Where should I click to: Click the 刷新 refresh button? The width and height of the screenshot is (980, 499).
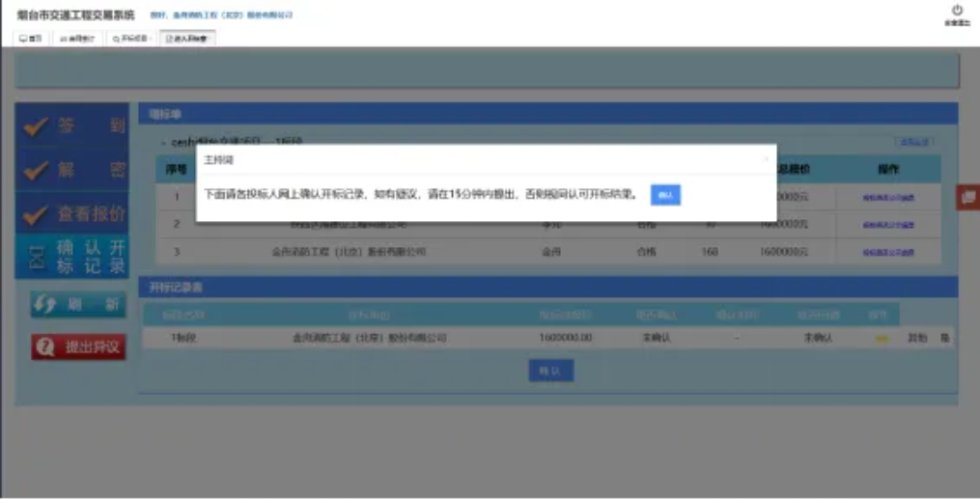78,305
